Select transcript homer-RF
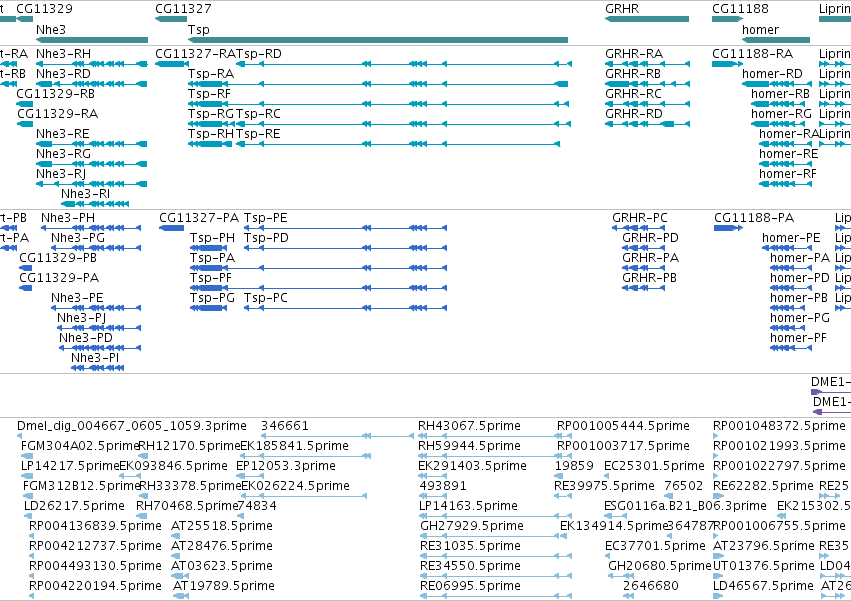Viewport: 851px width, 601px height. pyautogui.click(x=785, y=185)
